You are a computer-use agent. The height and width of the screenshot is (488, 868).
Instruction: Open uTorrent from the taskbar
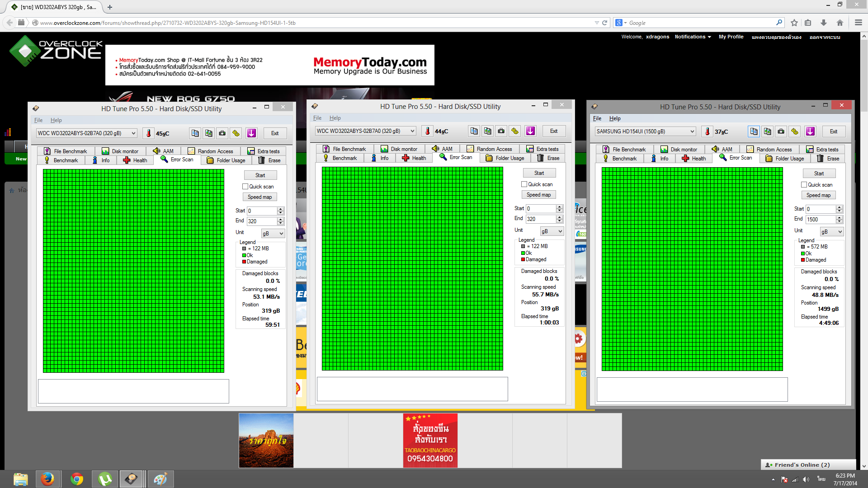pyautogui.click(x=105, y=479)
